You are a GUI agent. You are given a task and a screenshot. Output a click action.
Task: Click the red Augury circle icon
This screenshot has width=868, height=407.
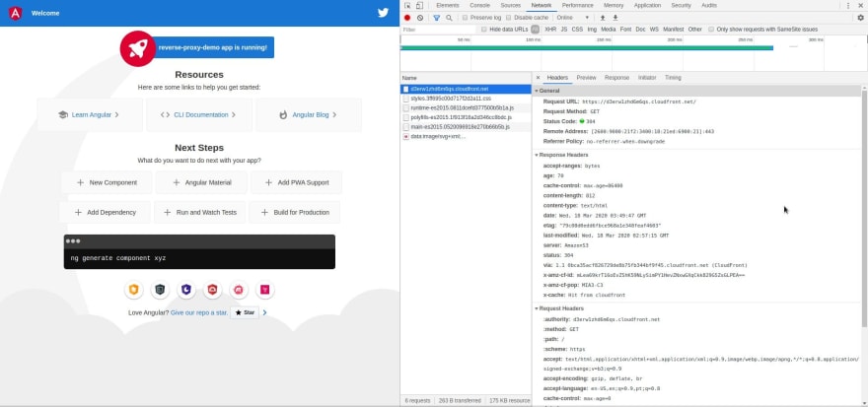[x=239, y=289]
